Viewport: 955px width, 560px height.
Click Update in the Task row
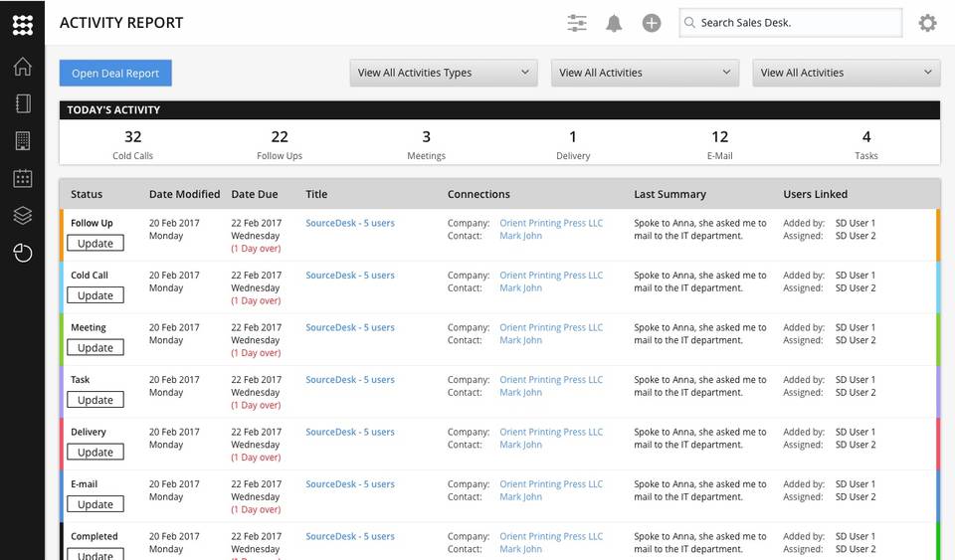click(x=95, y=400)
